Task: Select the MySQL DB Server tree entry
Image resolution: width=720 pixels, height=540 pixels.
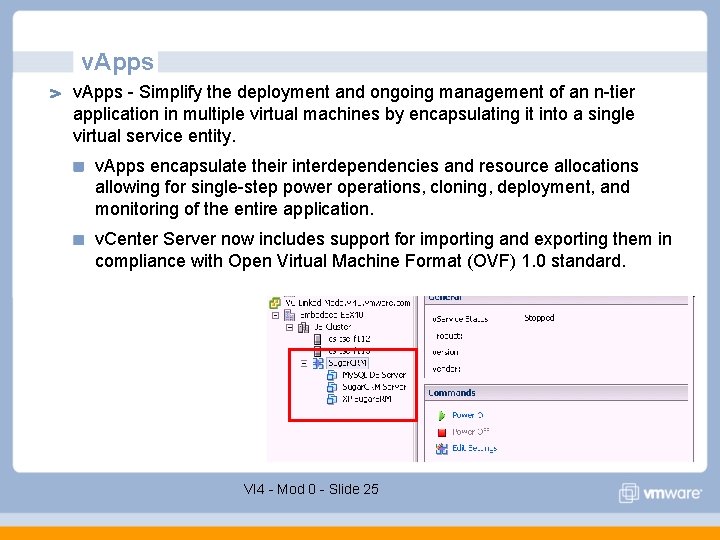Action: (374, 375)
